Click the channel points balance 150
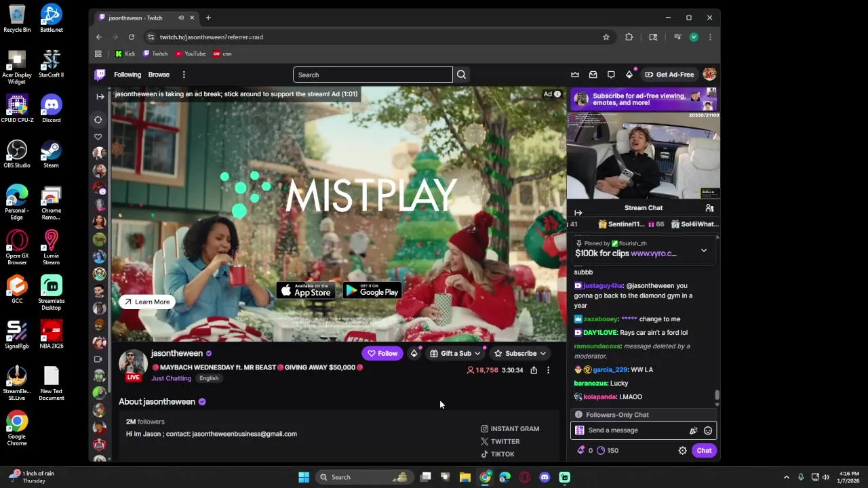The width and height of the screenshot is (868, 488). [608, 451]
